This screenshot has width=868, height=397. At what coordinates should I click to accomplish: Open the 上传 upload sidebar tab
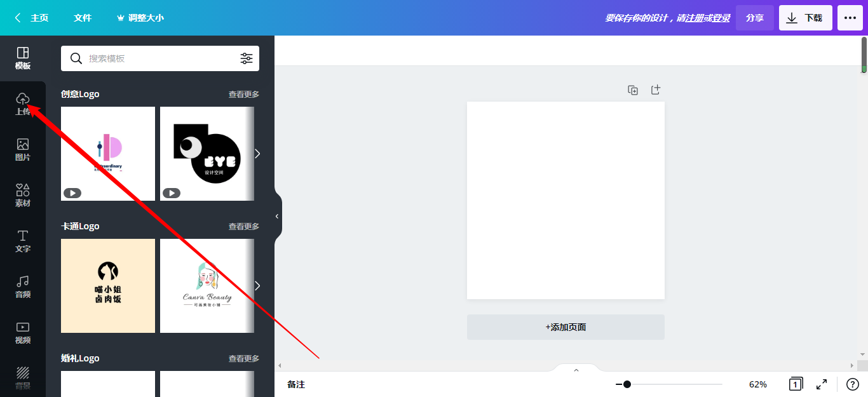[23, 104]
